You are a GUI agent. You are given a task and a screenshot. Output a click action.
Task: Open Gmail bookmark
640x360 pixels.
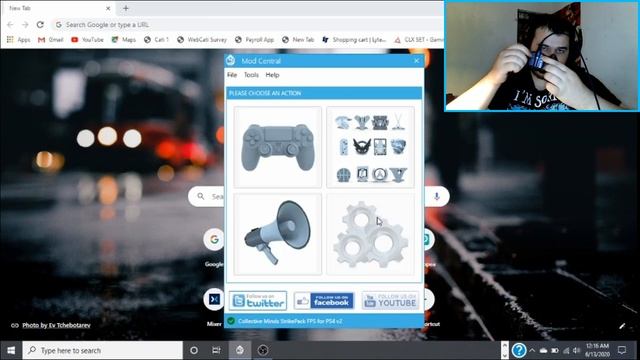click(x=51, y=40)
